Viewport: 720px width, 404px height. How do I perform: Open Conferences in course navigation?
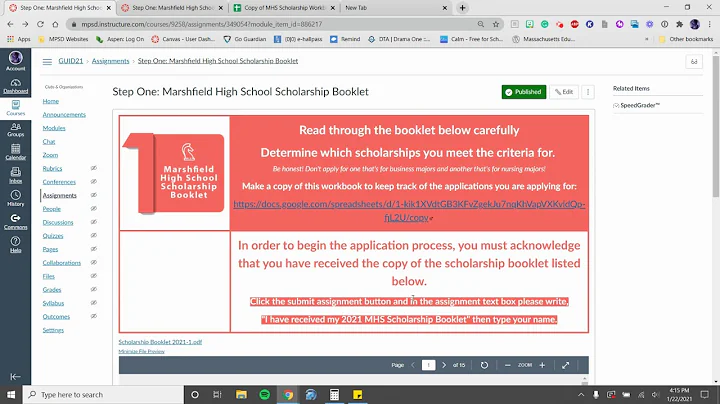(x=59, y=182)
